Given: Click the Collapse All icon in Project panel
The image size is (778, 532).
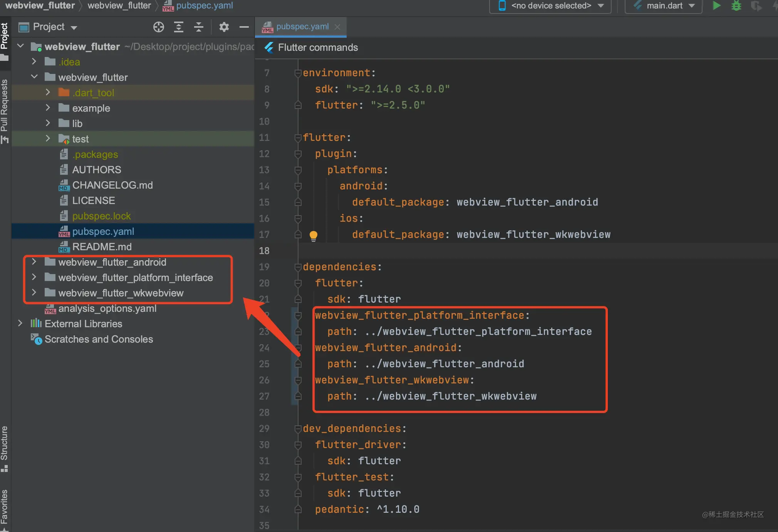Looking at the screenshot, I should pyautogui.click(x=199, y=27).
